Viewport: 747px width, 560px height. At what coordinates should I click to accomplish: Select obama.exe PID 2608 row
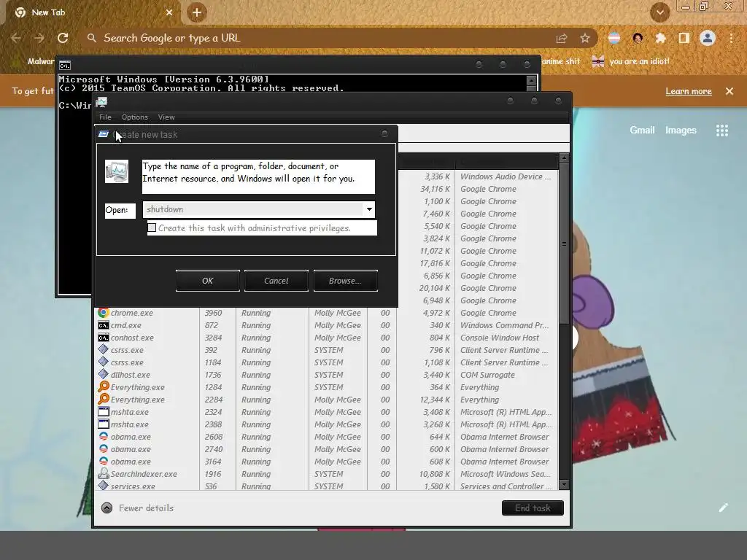[326, 437]
